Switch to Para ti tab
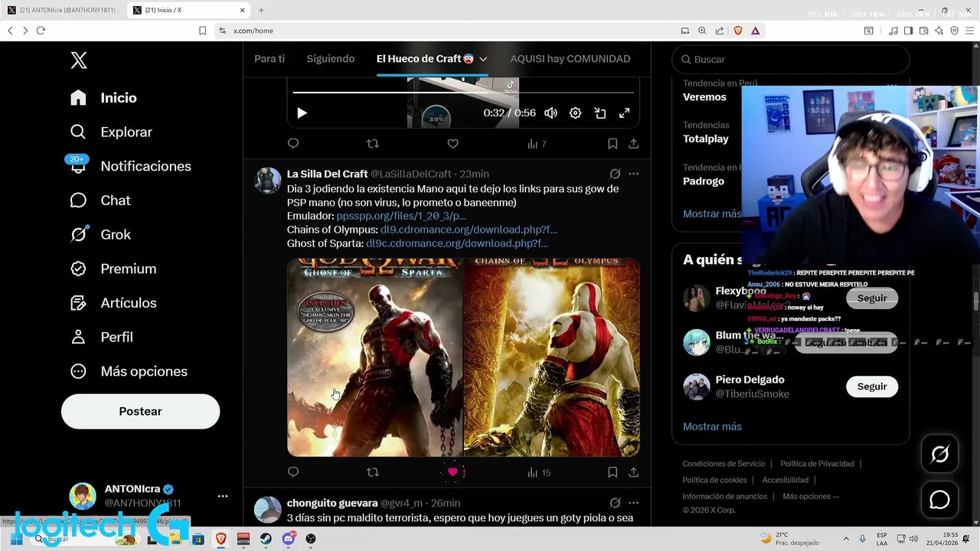This screenshot has width=980, height=551. [269, 59]
